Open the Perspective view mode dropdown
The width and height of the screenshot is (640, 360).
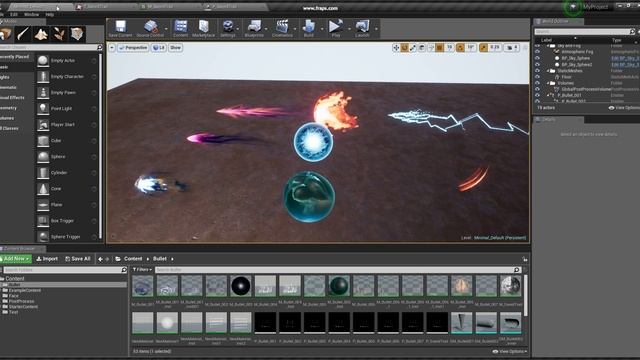(133, 48)
